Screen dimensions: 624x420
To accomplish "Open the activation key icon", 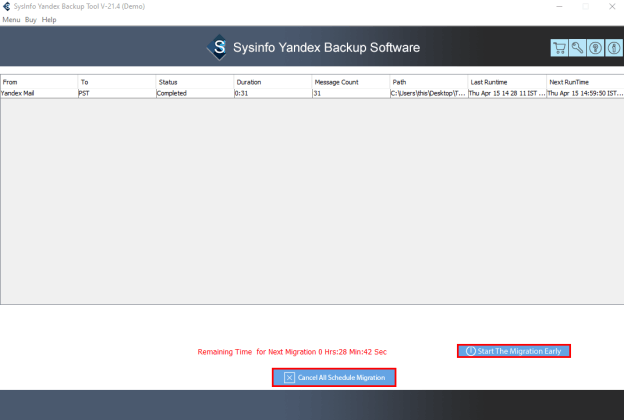I will [577, 48].
